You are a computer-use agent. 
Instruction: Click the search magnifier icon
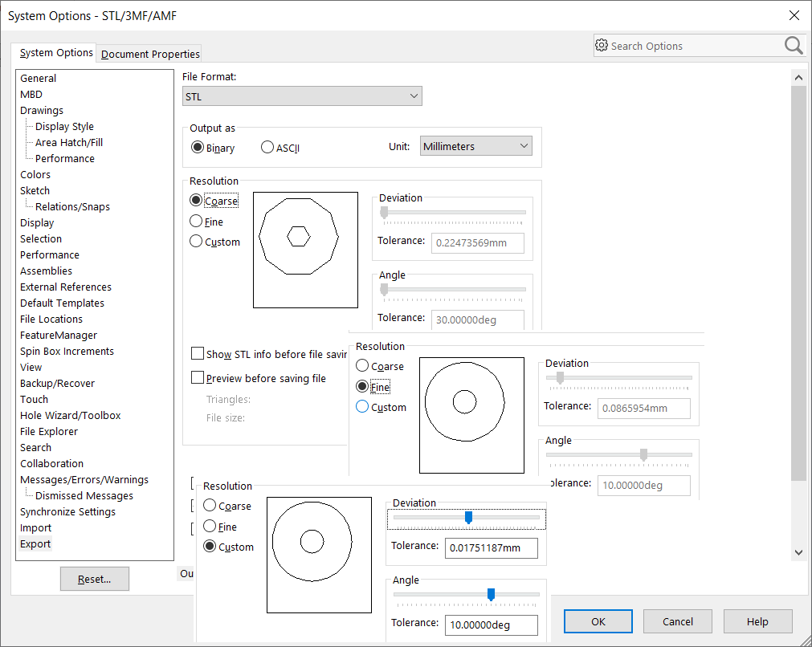pos(793,46)
